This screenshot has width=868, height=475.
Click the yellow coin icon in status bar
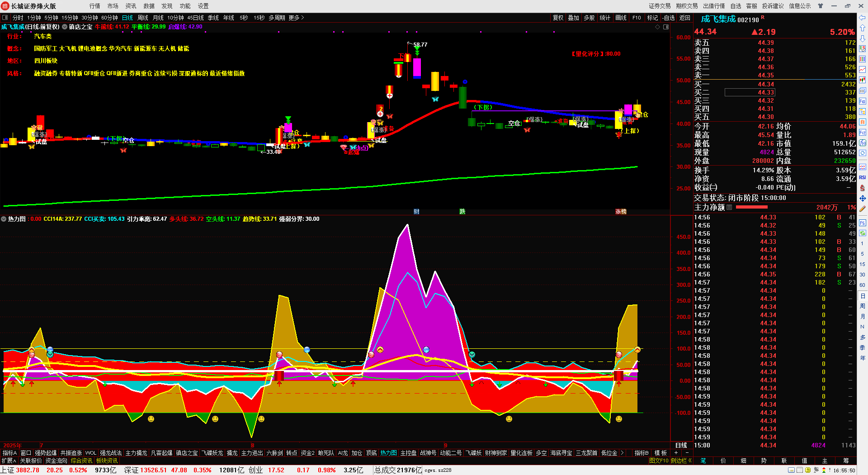click(808, 470)
